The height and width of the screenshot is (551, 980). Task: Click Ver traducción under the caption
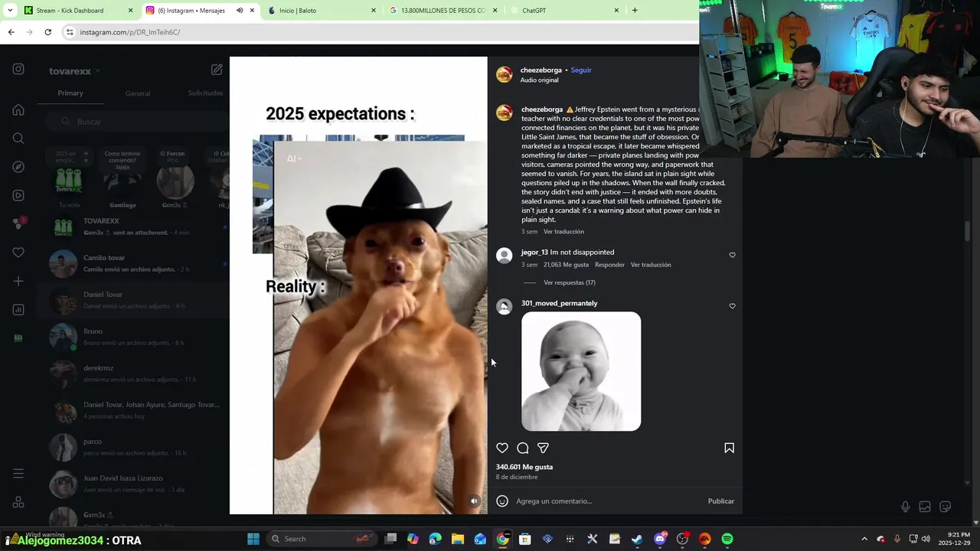point(563,231)
